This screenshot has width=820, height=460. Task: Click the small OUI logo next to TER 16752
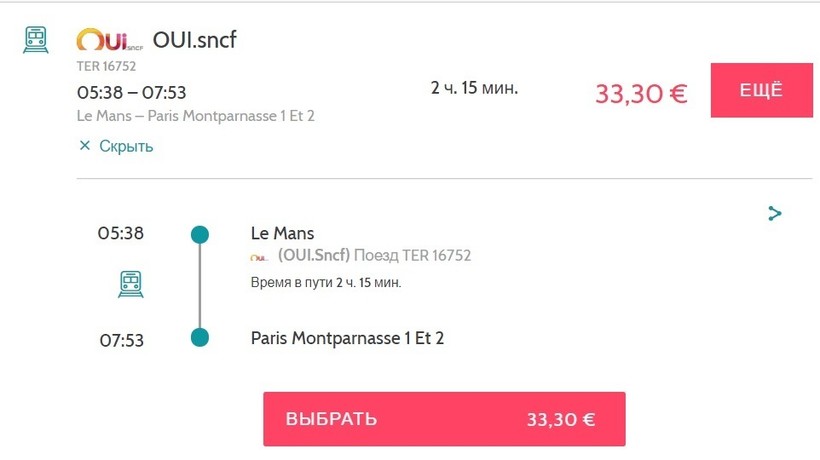tap(259, 257)
